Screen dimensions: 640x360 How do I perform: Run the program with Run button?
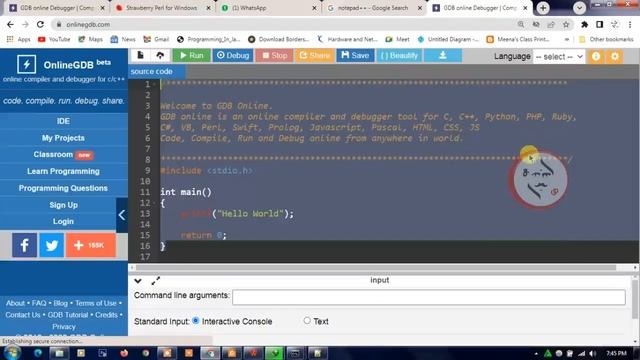191,56
